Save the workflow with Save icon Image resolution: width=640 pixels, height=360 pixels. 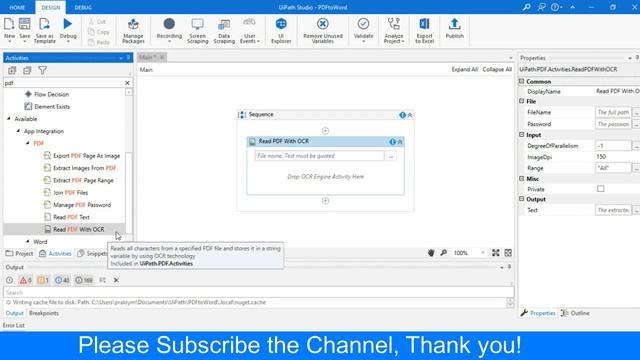click(x=24, y=24)
